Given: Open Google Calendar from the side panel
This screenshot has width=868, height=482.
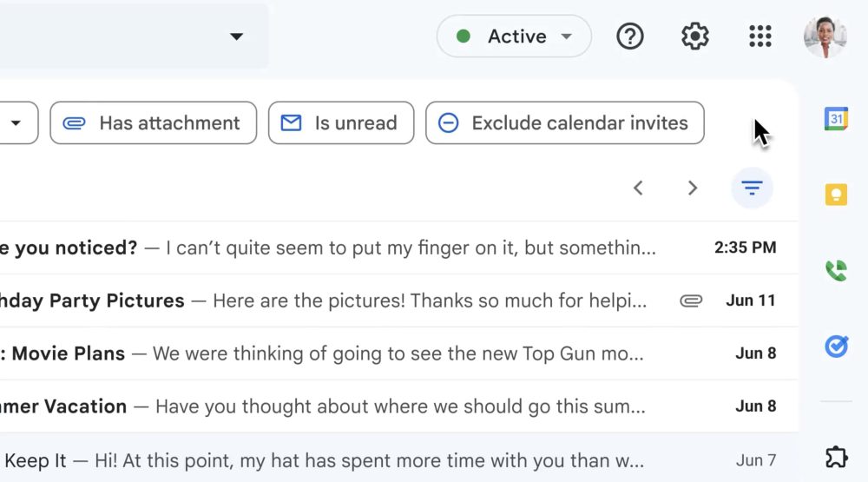Looking at the screenshot, I should [x=836, y=119].
